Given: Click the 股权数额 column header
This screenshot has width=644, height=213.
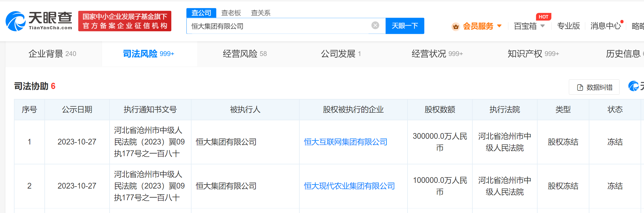Looking at the screenshot, I should [x=440, y=109].
